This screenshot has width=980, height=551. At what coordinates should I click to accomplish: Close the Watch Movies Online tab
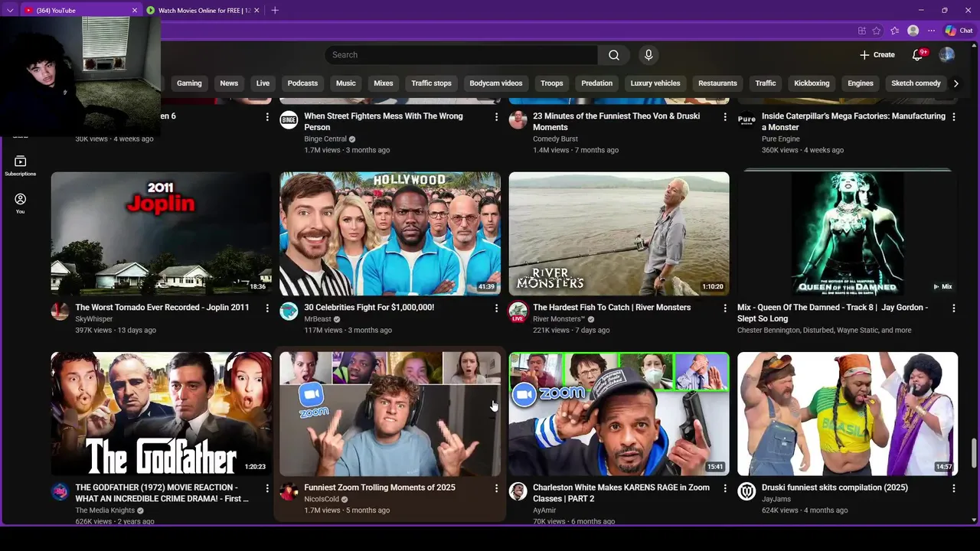click(x=256, y=11)
